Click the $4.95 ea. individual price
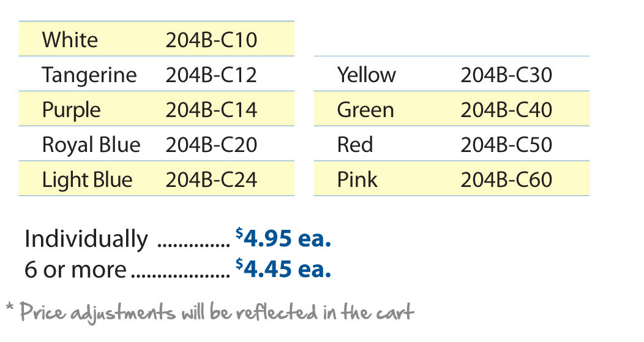The height and width of the screenshot is (342, 644). click(x=283, y=238)
